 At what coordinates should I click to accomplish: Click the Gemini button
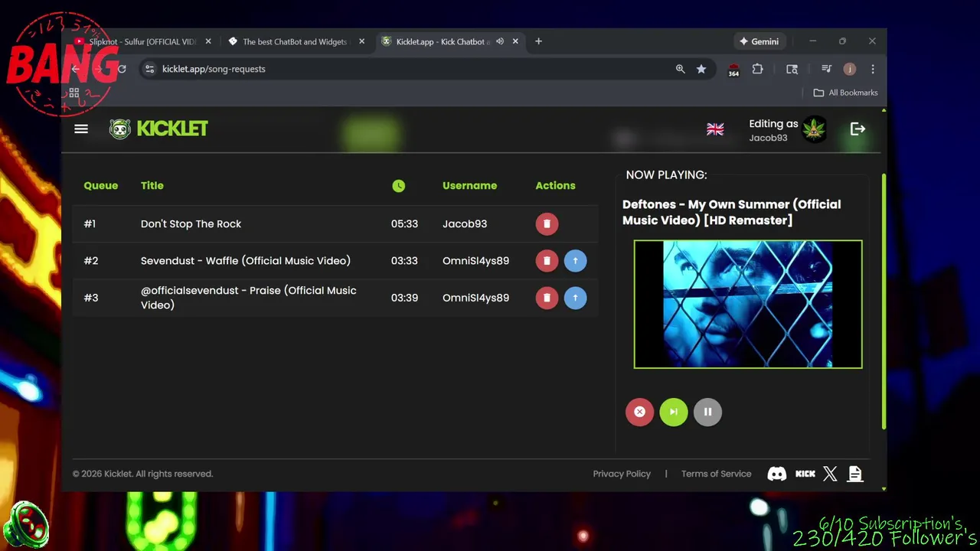point(759,41)
